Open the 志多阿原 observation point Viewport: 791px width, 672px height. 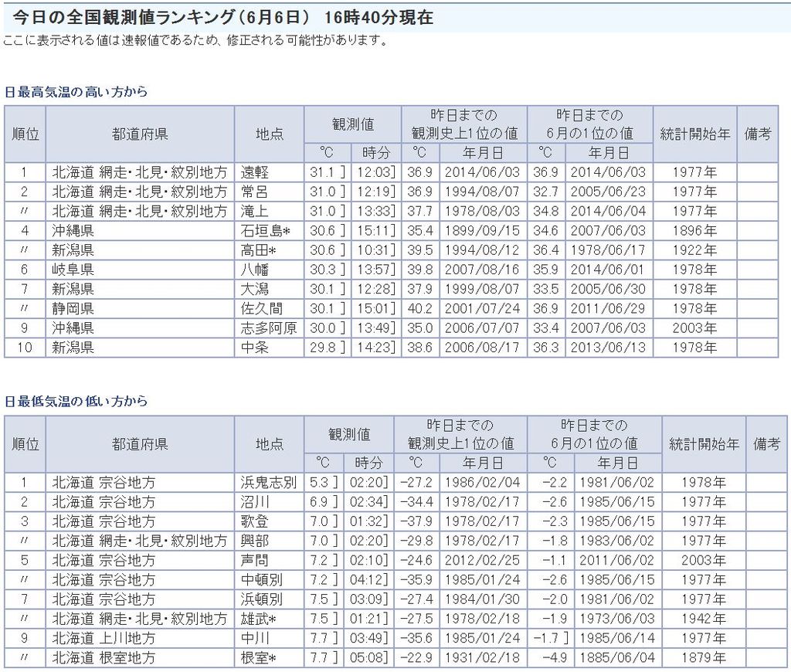tap(268, 328)
